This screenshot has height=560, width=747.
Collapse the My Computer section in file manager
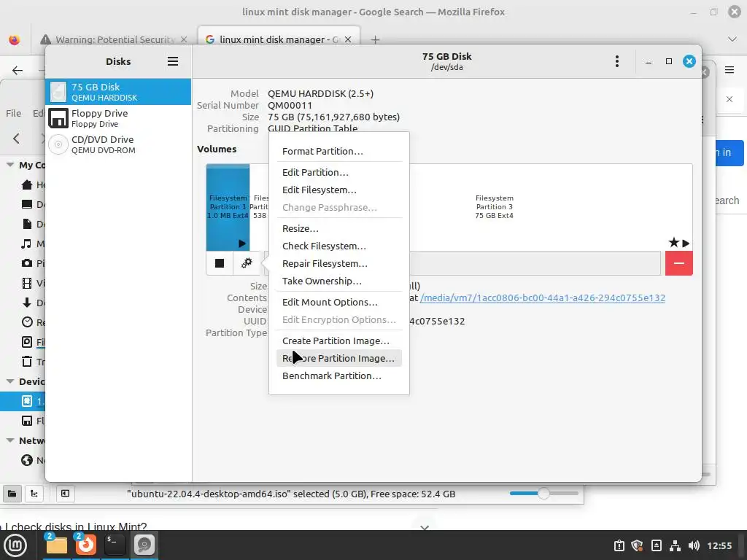tap(9, 165)
